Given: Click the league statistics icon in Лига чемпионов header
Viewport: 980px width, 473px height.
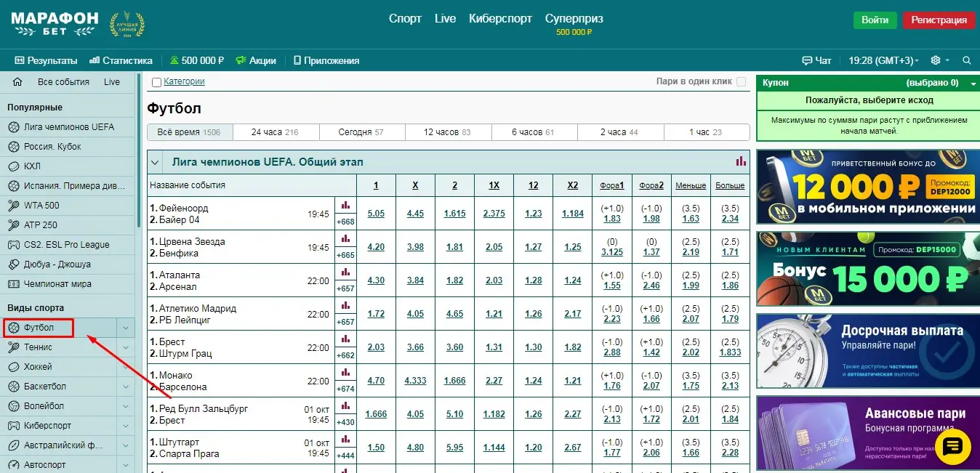Looking at the screenshot, I should pos(741,161).
